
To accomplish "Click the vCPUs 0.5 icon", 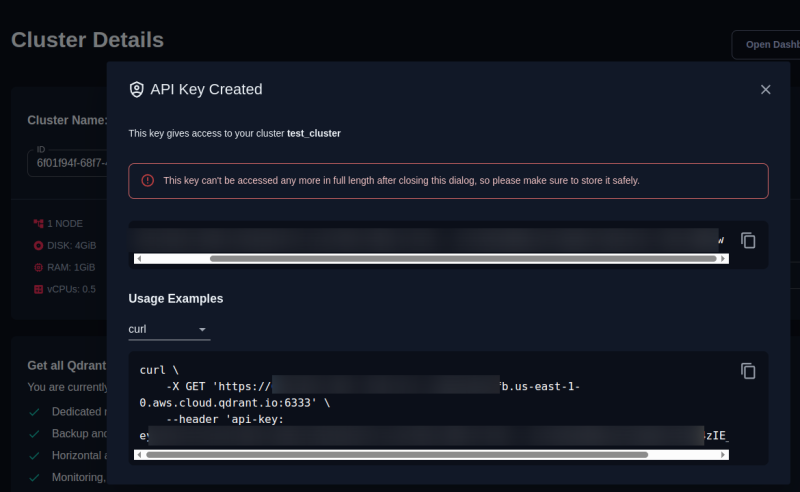I will pyautogui.click(x=38, y=289).
